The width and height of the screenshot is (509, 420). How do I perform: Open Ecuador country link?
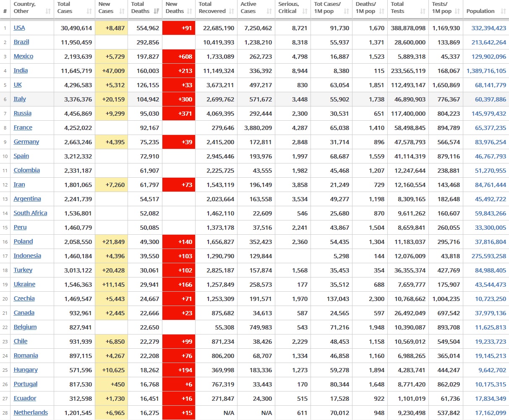[25, 398]
